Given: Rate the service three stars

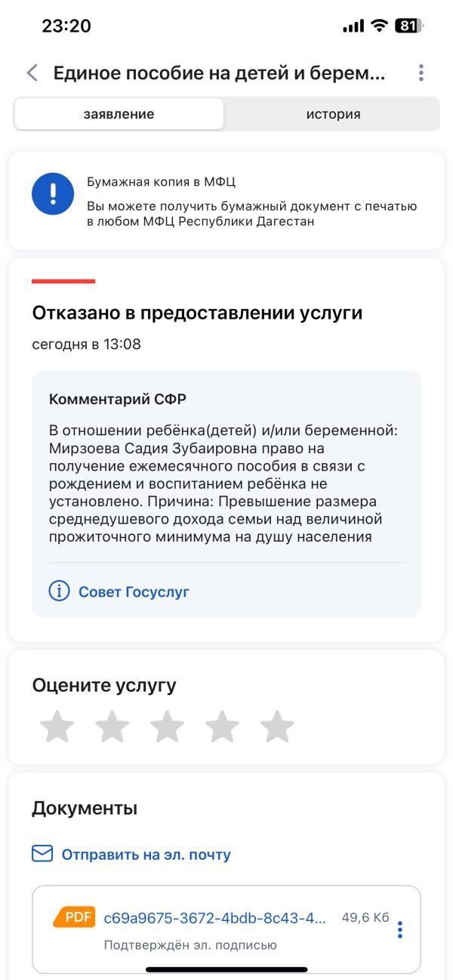Looking at the screenshot, I should click(167, 726).
